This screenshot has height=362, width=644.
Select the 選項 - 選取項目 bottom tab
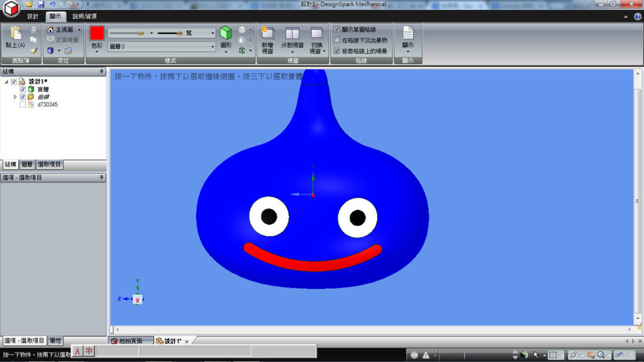tap(25, 341)
